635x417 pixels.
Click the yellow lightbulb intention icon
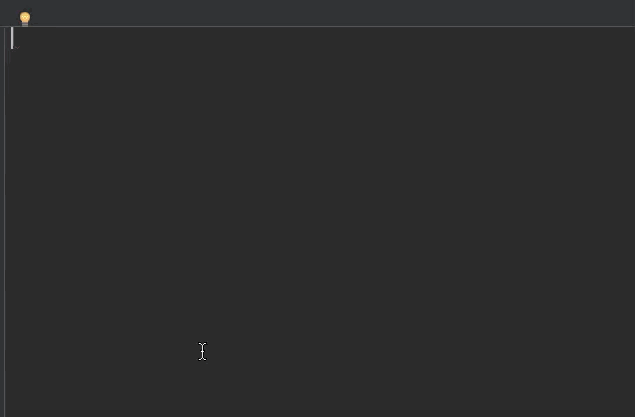click(25, 19)
